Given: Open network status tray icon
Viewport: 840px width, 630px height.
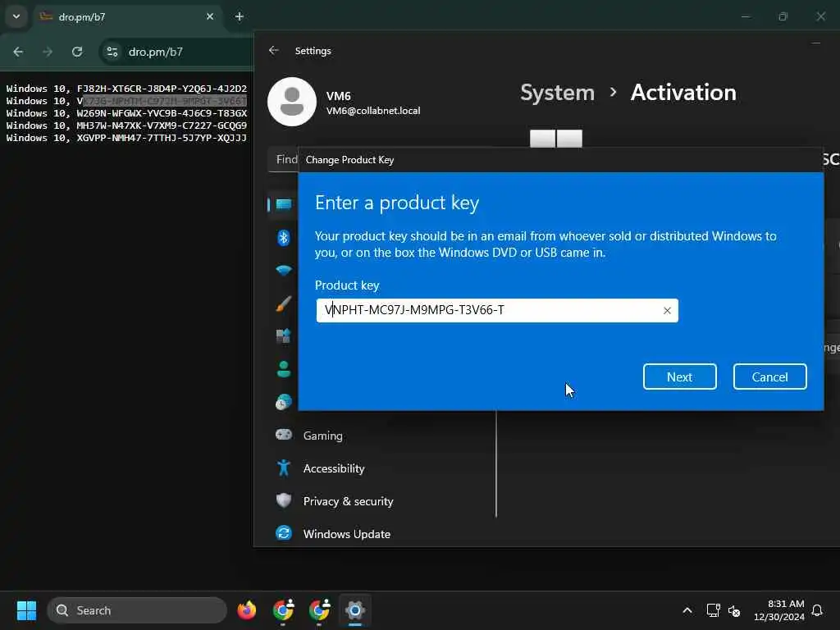Looking at the screenshot, I should tap(713, 610).
